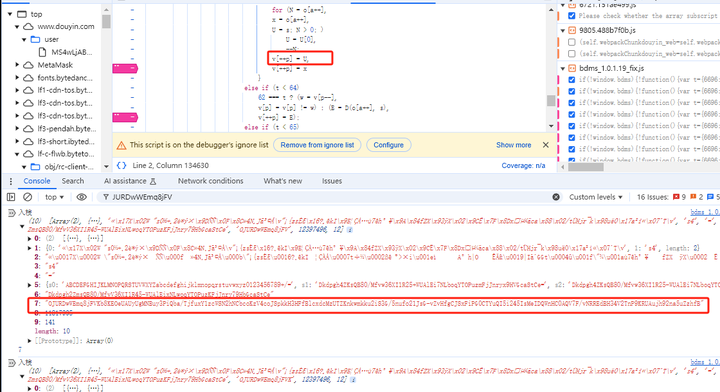Click the www.douyin.com cloud icon
720x392 pixels.
click(28, 27)
